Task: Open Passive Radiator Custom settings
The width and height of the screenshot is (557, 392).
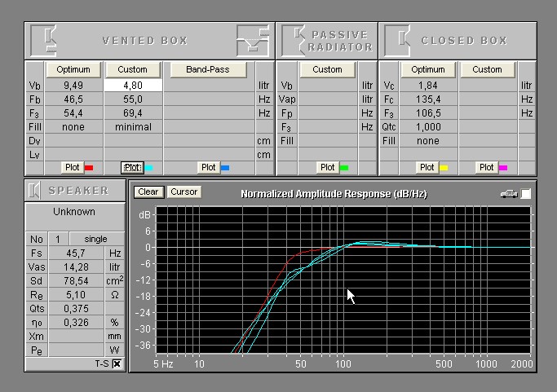Action: coord(327,69)
